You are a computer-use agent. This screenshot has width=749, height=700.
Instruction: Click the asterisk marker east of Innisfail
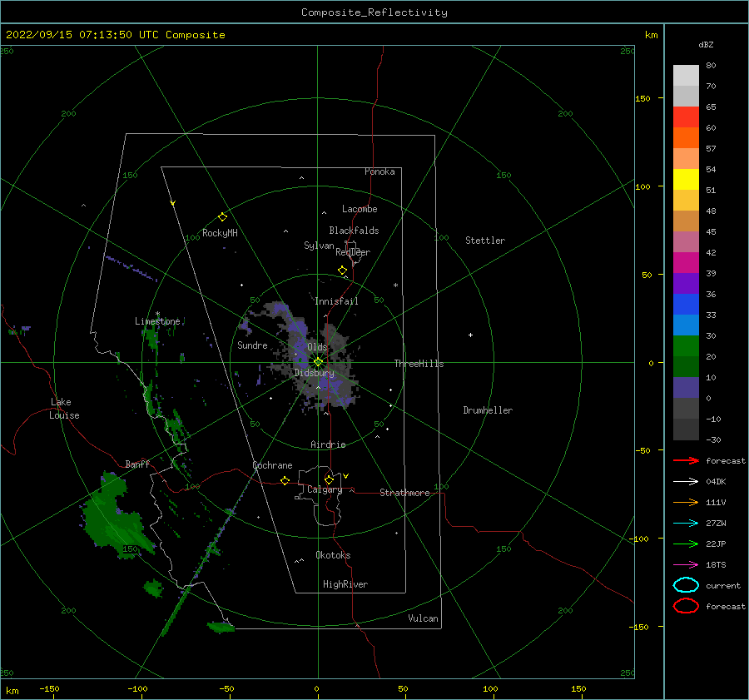(395, 285)
